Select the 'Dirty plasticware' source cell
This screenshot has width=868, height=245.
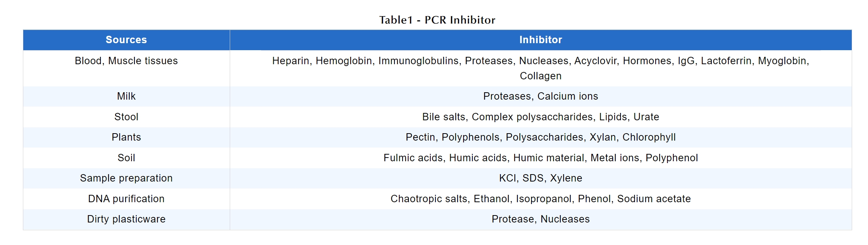(x=126, y=219)
